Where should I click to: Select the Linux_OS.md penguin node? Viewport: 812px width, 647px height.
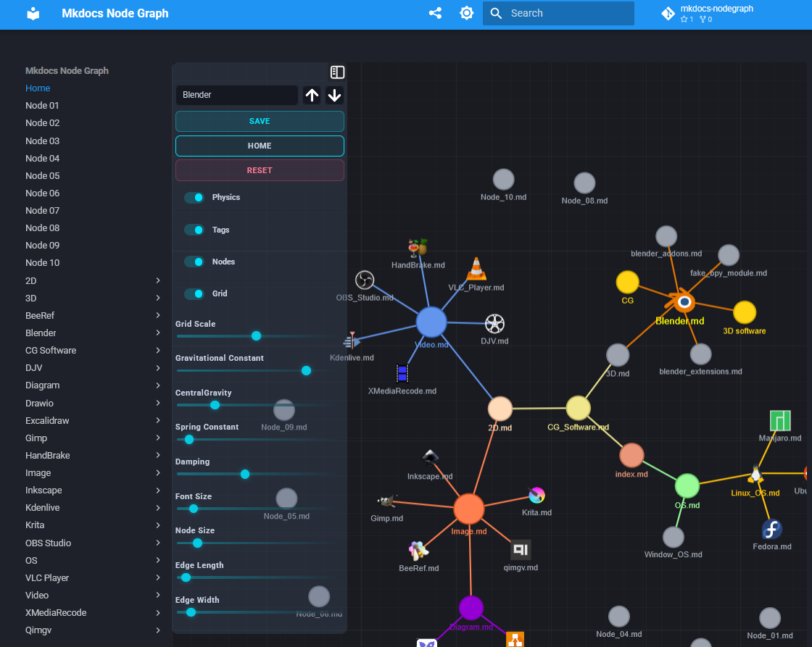(755, 474)
